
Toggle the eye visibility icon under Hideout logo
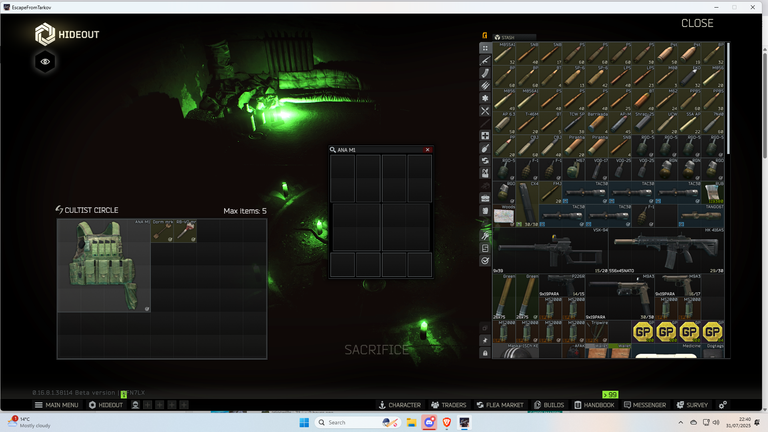point(45,62)
